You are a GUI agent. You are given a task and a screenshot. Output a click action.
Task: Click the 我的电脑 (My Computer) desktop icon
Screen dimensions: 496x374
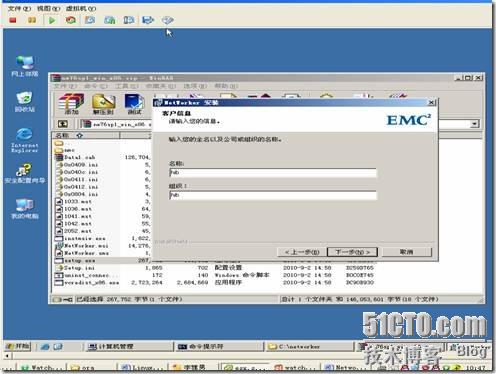[x=25, y=209]
